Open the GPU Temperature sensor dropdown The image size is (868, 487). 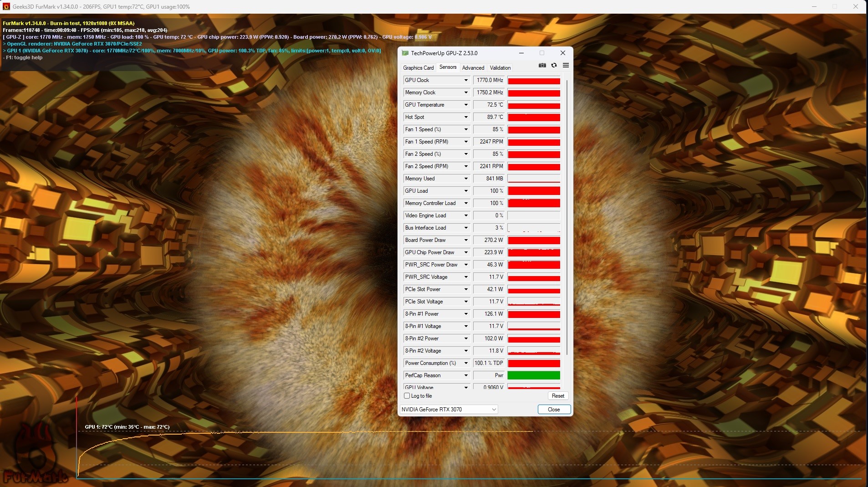coord(466,105)
